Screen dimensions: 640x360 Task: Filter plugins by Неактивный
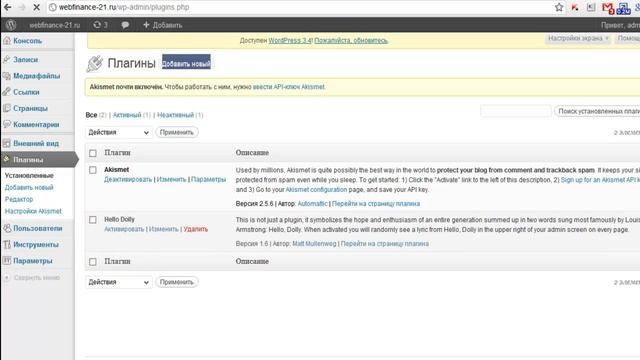[176, 115]
